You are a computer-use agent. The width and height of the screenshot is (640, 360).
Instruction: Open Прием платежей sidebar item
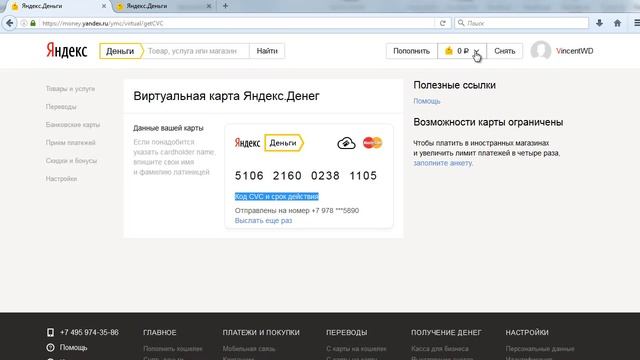pyautogui.click(x=71, y=142)
